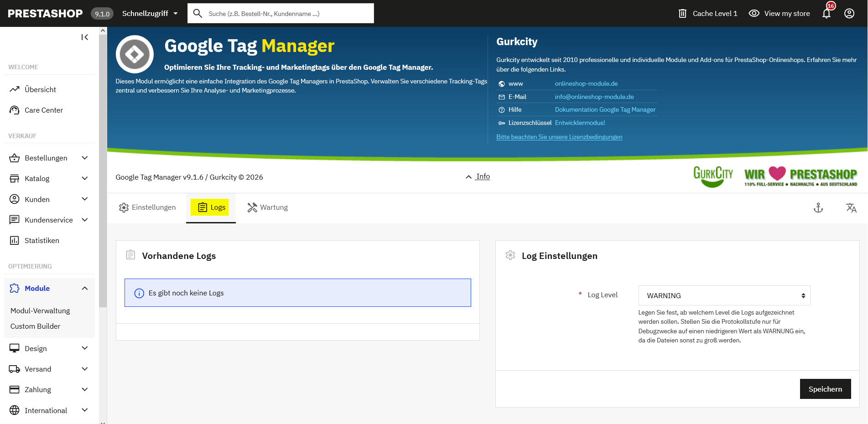
Task: Click the Cache Level 1 trash icon
Action: click(682, 14)
